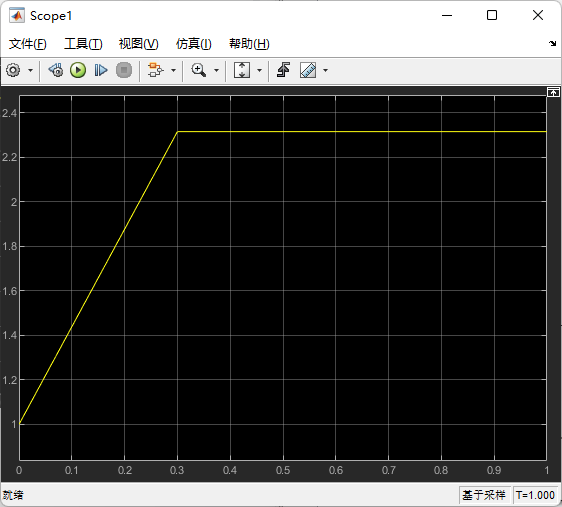Expand the measurements dropdown arrow
This screenshot has width=562, height=507.
pos(325,70)
